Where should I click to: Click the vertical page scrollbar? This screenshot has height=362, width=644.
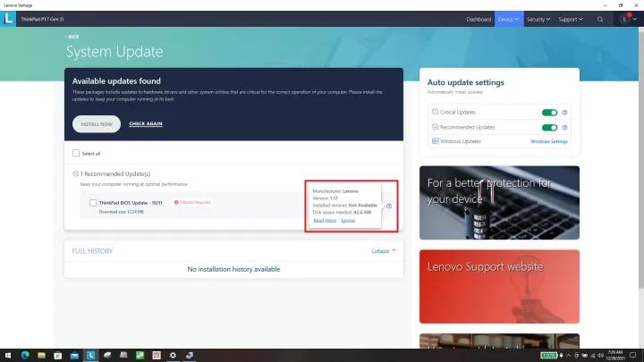[640, 160]
